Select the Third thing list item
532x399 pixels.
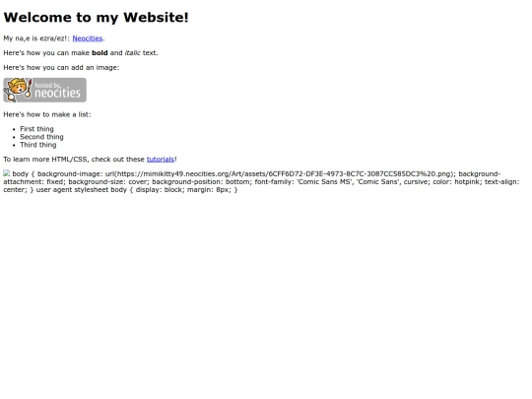[38, 145]
